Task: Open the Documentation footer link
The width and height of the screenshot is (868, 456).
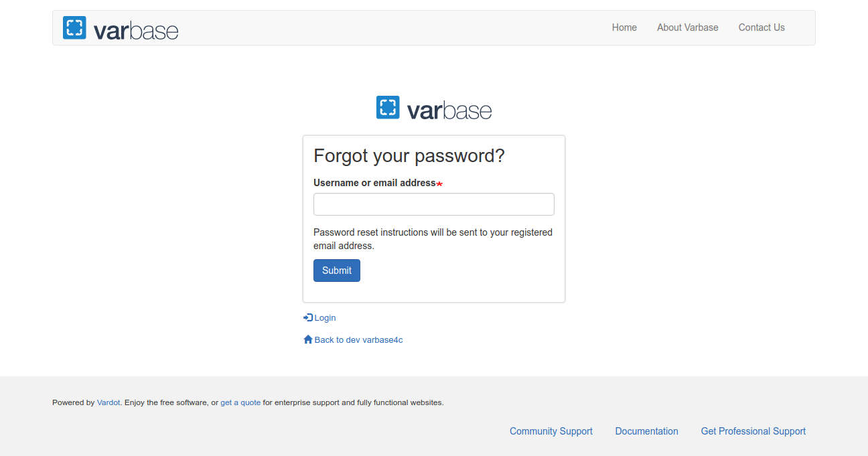Action: [x=646, y=431]
